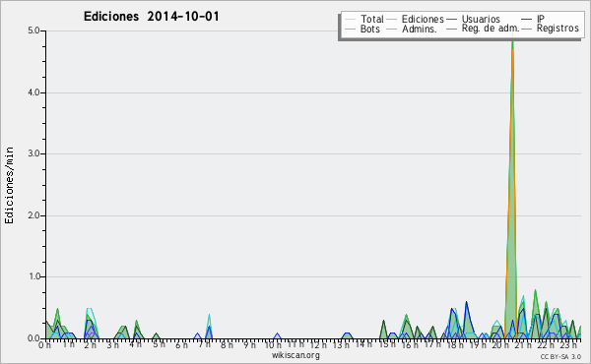Screen dimensions: 591x364
Task: Click the magenta line swatch beside Reg. de adm.
Action: coord(451,29)
